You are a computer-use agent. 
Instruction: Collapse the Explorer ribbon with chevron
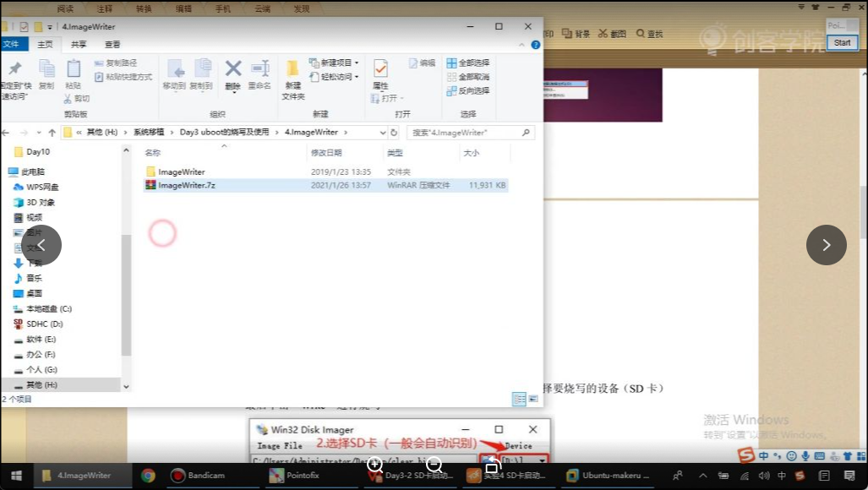pyautogui.click(x=521, y=45)
